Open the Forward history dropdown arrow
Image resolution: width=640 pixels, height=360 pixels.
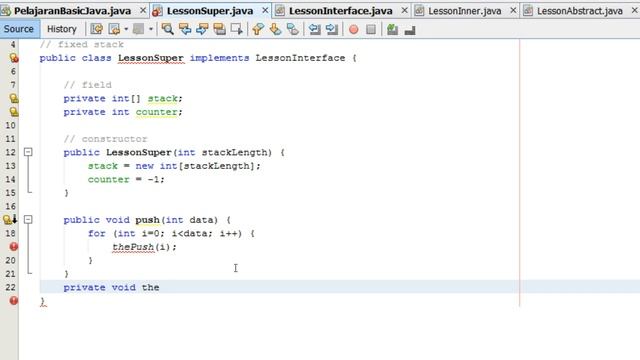click(151, 29)
